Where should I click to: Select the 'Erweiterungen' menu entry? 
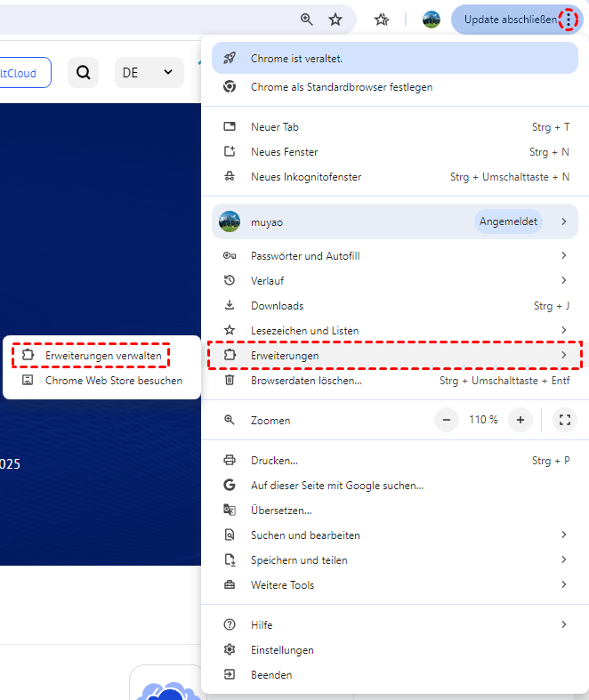[395, 356]
